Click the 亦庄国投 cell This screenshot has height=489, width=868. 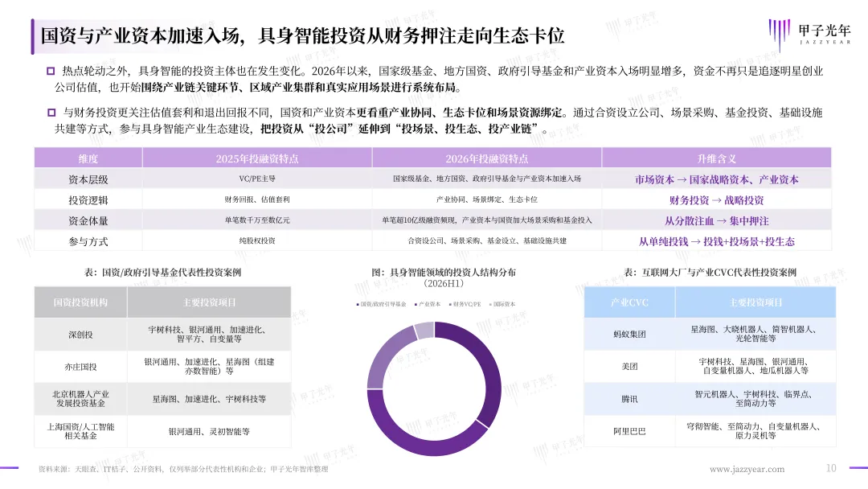[81, 367]
